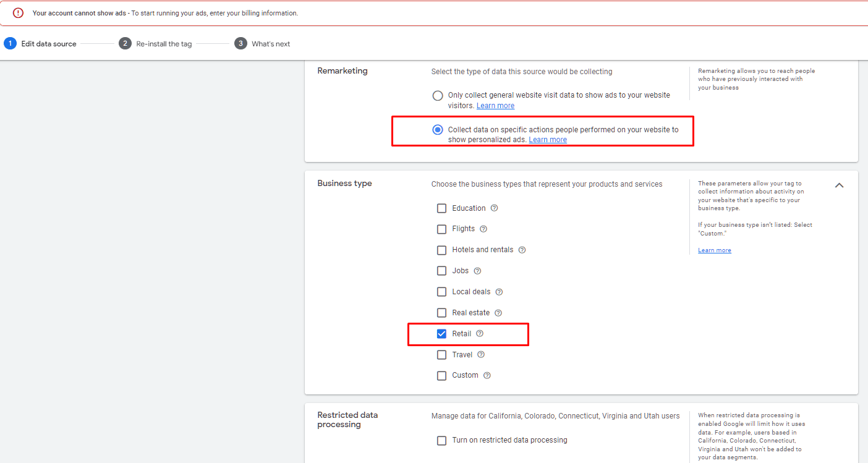Open Learn more link for general visit data
This screenshot has width=868, height=463.
coord(495,106)
